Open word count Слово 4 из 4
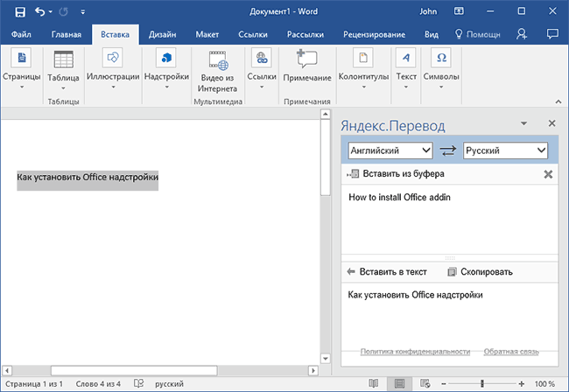Viewport: 569px width, 392px height. point(98,383)
